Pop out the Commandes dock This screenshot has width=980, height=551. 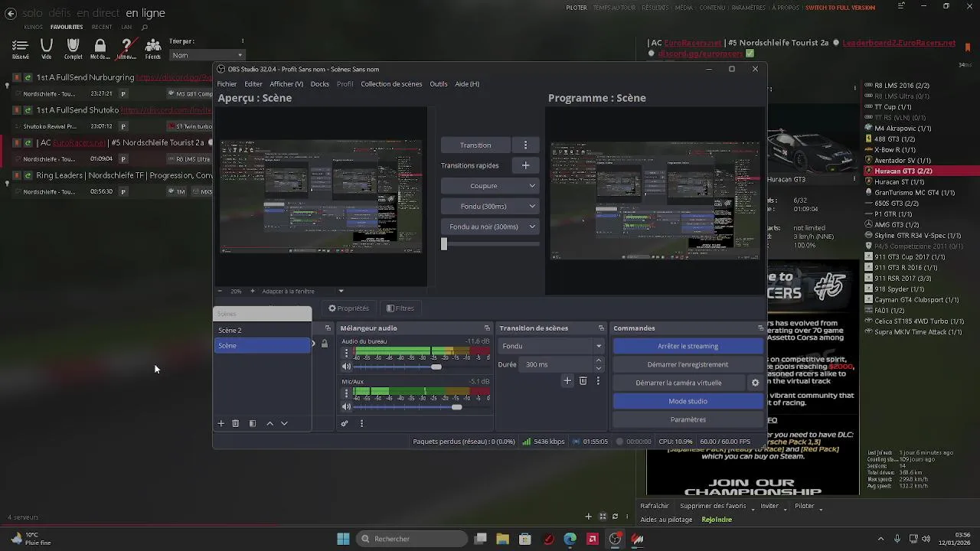click(x=760, y=328)
